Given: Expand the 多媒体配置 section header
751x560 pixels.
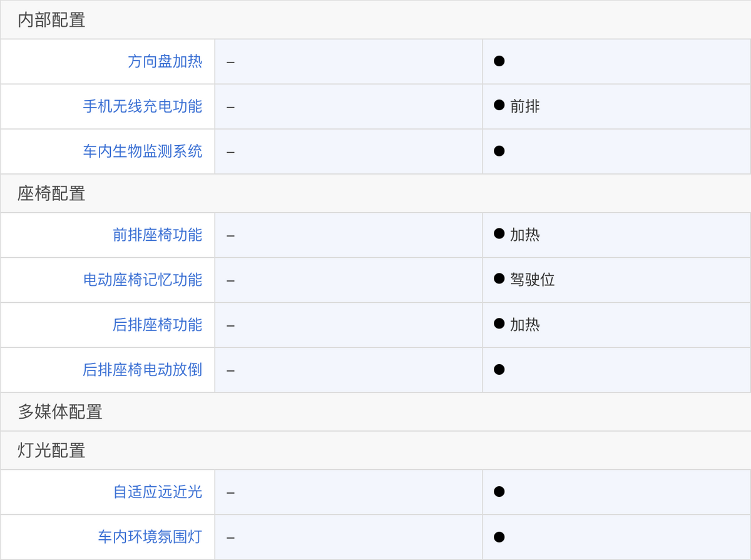Looking at the screenshot, I should tap(375, 412).
